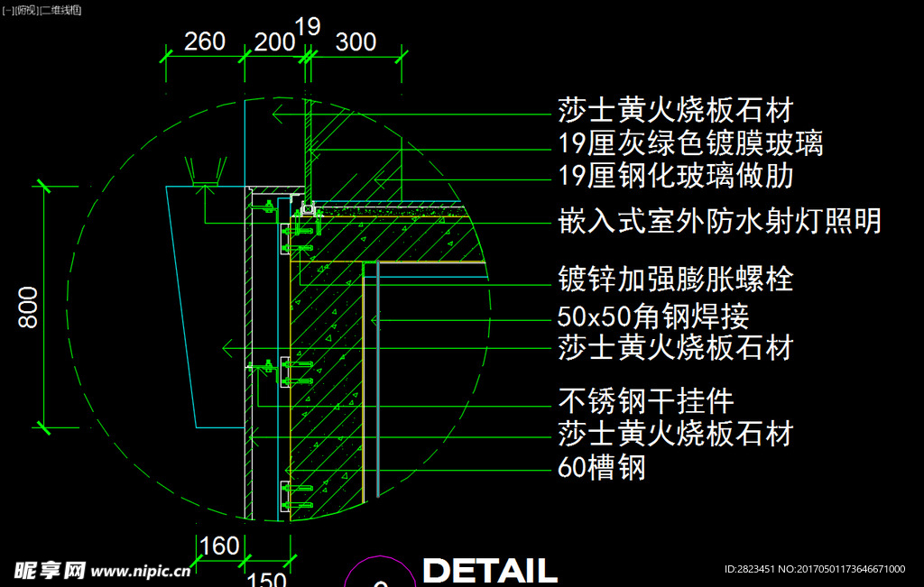Click the 19厘灰绿色镀膜玻璃 annotation
This screenshot has height=587, width=924.
pos(690,143)
